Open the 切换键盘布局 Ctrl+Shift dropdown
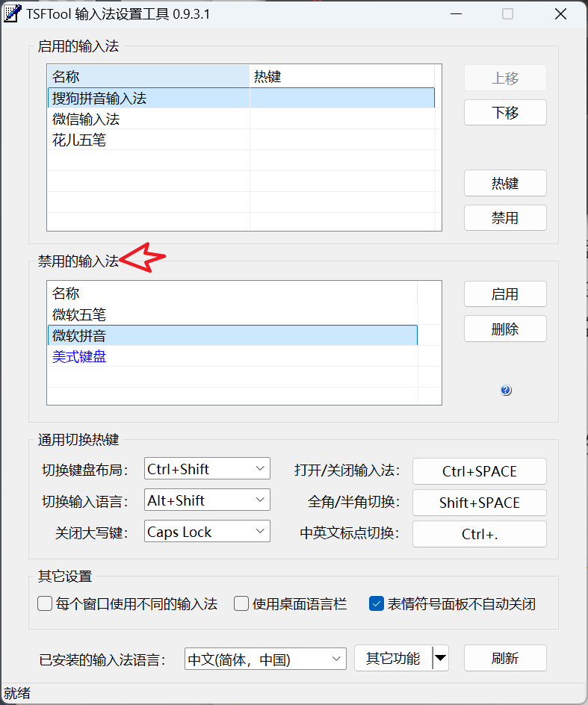Screen dimensions: 588x705 (207, 468)
